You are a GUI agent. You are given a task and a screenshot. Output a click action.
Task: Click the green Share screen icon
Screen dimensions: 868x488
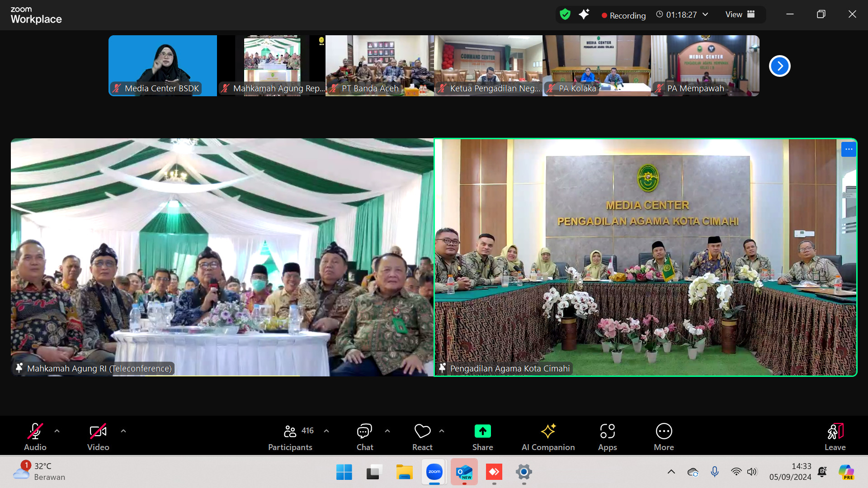pos(482,431)
